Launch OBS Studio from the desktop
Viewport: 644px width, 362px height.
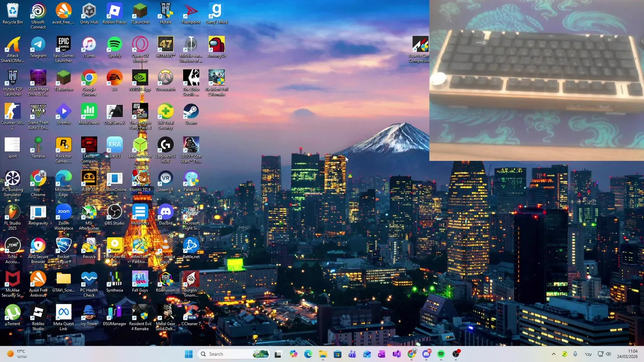(x=115, y=215)
